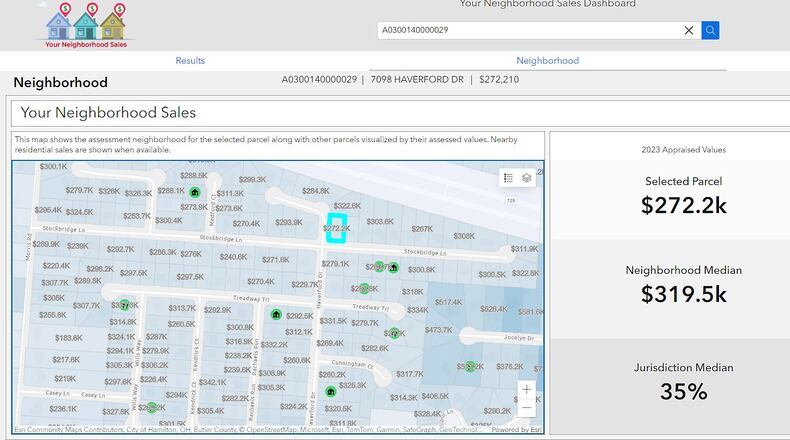The width and height of the screenshot is (790, 440).
Task: Click the $322.6K parcel label
Action: pyautogui.click(x=347, y=206)
